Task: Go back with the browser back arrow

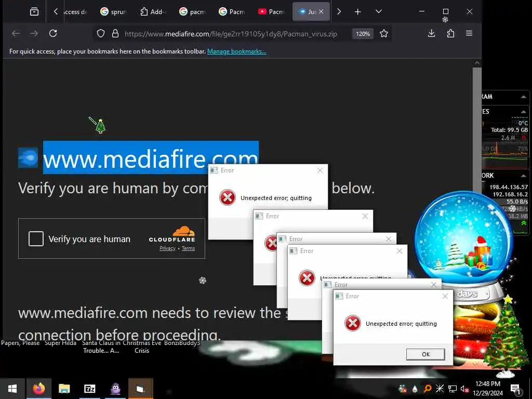Action: [x=16, y=33]
